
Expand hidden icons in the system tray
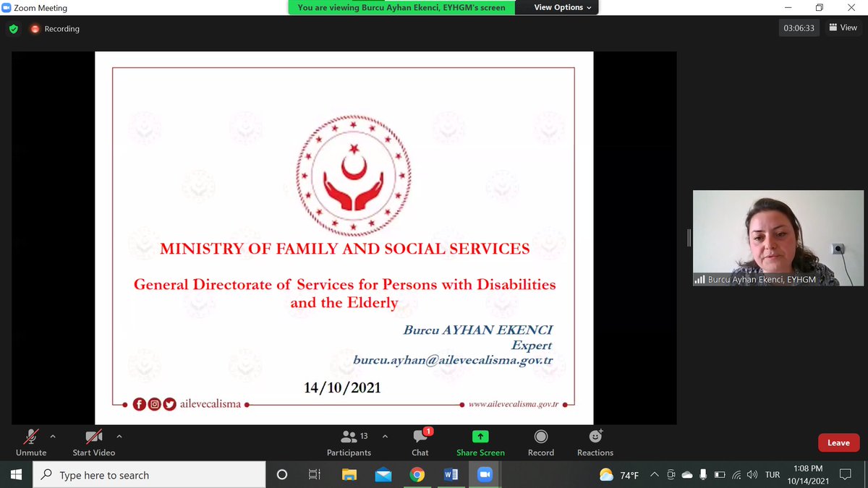tap(653, 475)
